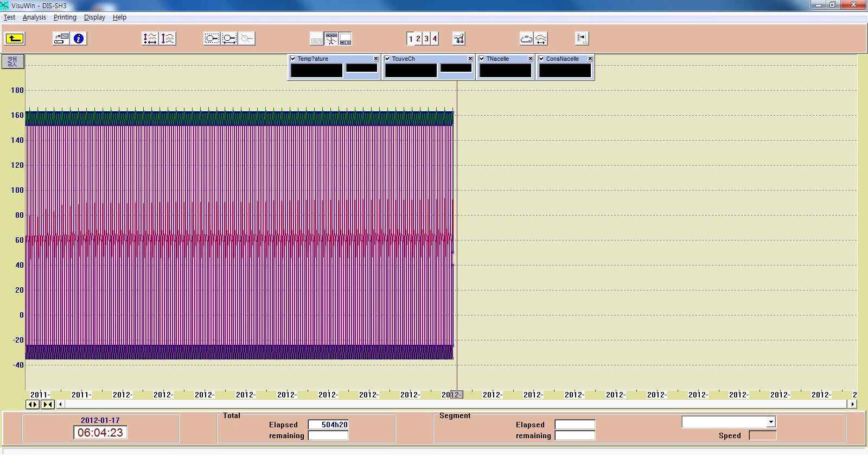
Task: Click the Segment Elapsed field
Action: click(x=575, y=425)
